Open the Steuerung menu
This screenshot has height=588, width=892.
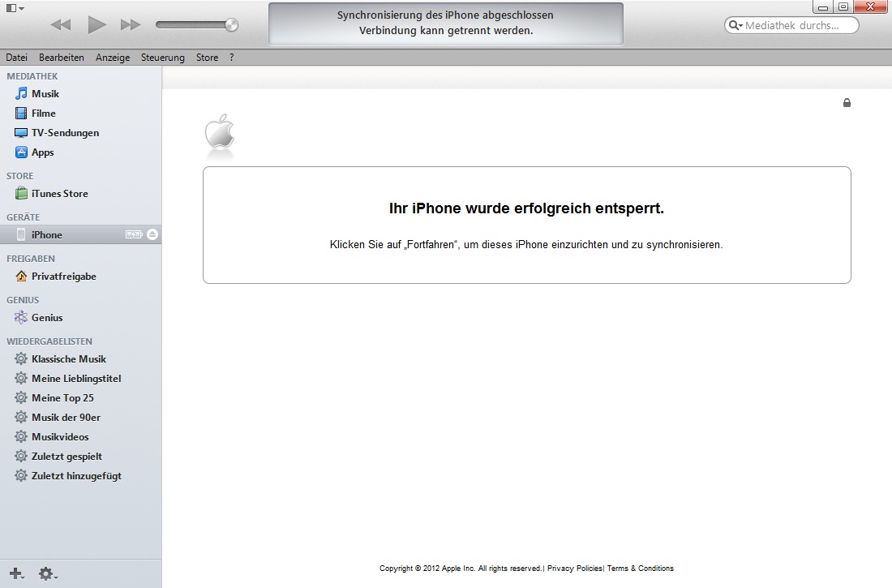[162, 58]
